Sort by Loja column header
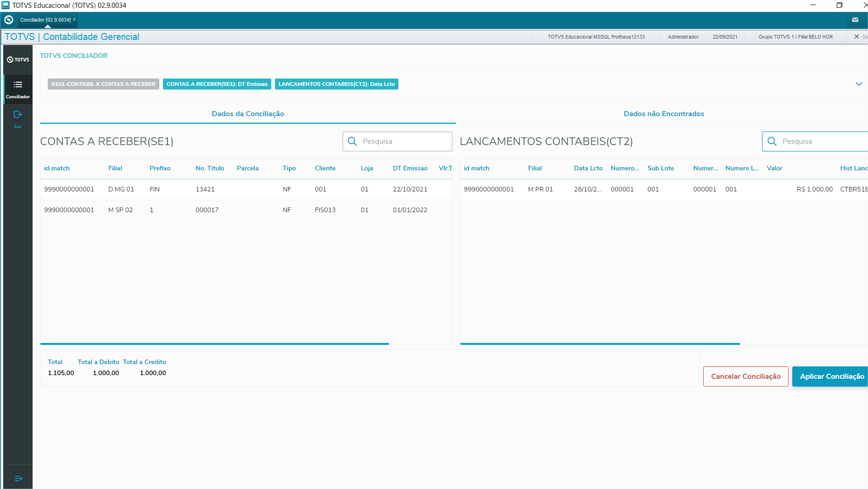Viewport: 868px width, 489px height. [x=367, y=169]
